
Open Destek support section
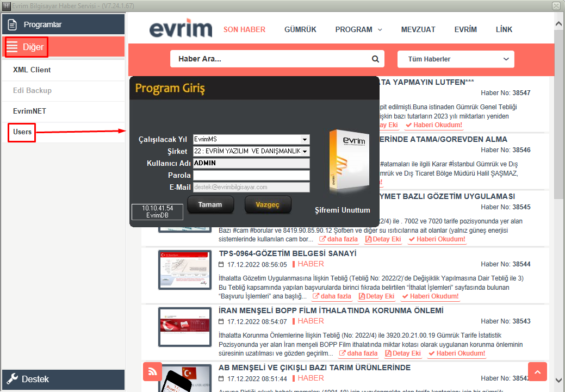point(63,379)
